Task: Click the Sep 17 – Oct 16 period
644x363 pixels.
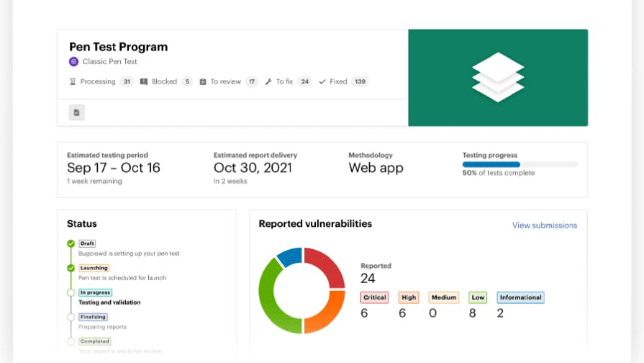Action: [114, 168]
